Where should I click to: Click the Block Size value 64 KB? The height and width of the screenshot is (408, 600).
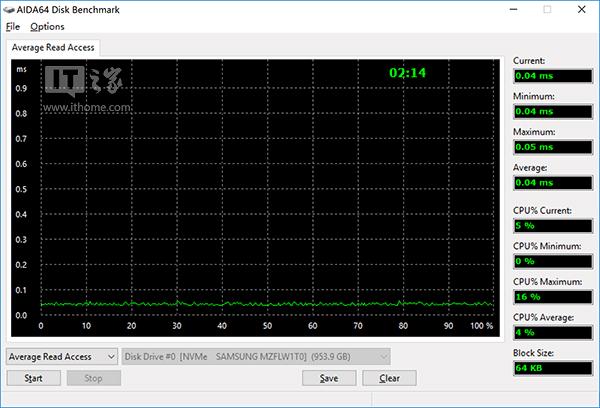pyautogui.click(x=553, y=368)
